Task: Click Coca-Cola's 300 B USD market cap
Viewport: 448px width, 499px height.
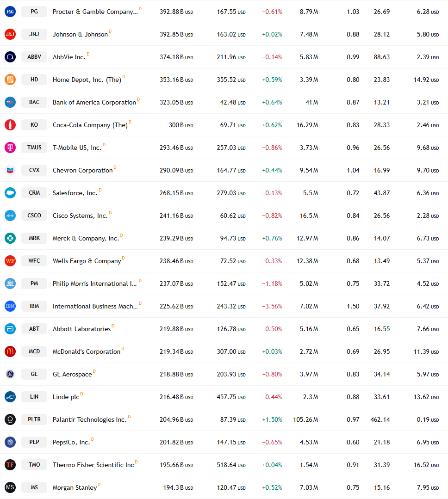Action: [181, 125]
